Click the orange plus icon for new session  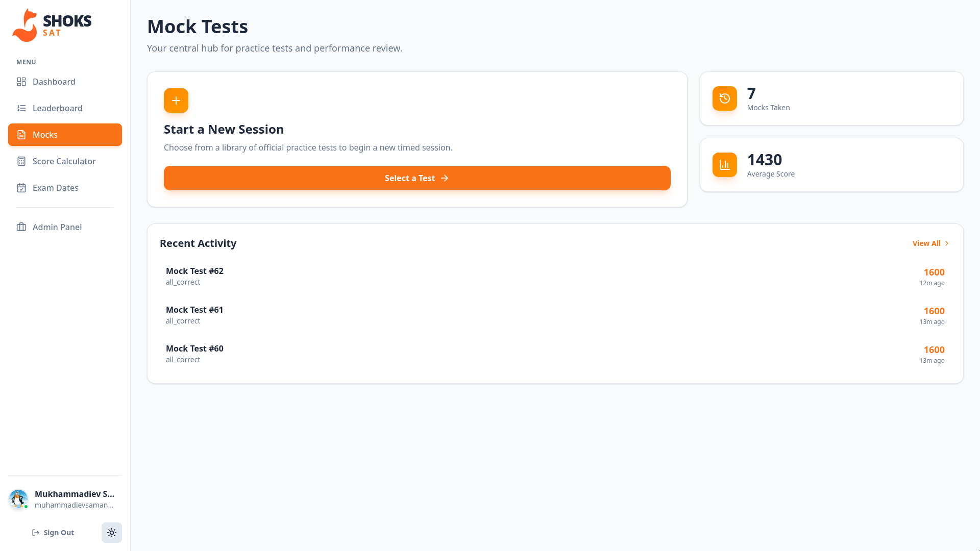[176, 101]
